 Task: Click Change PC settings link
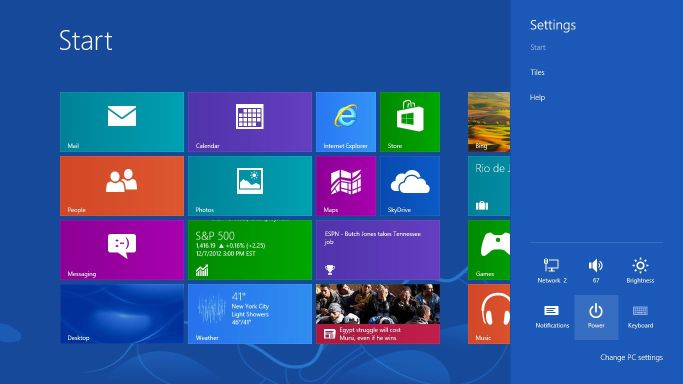pos(632,357)
